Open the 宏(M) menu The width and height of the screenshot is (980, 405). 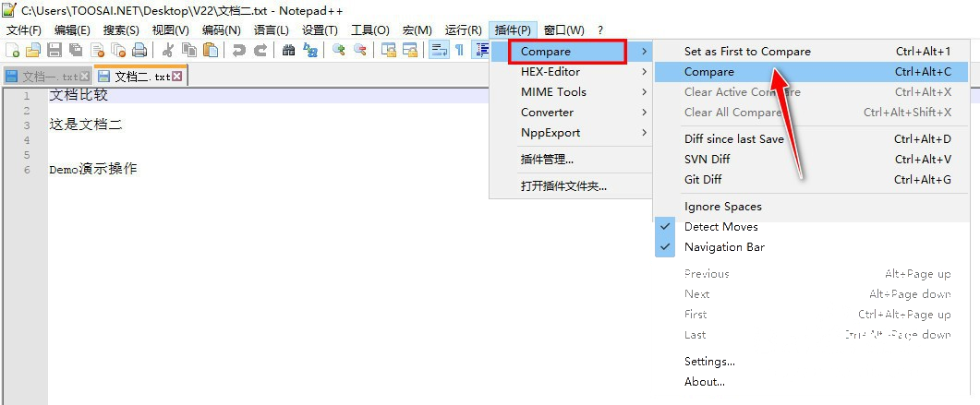(417, 30)
